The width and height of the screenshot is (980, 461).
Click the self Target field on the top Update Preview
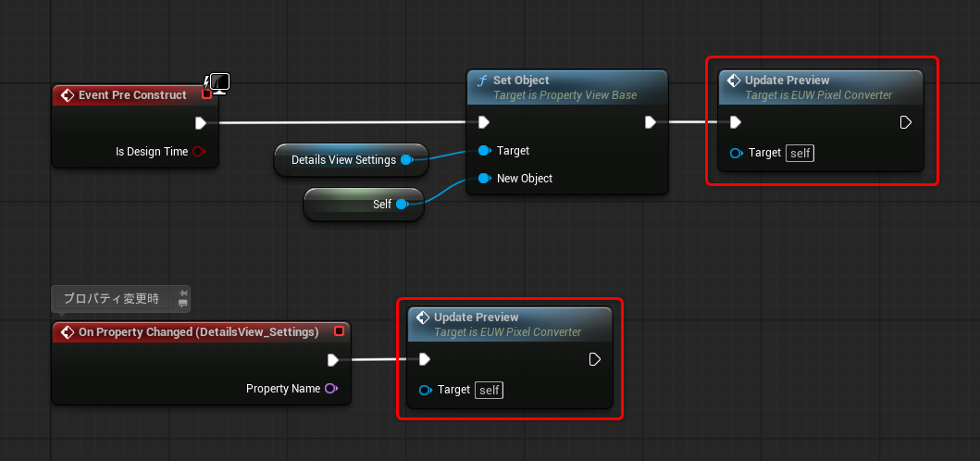tap(800, 153)
